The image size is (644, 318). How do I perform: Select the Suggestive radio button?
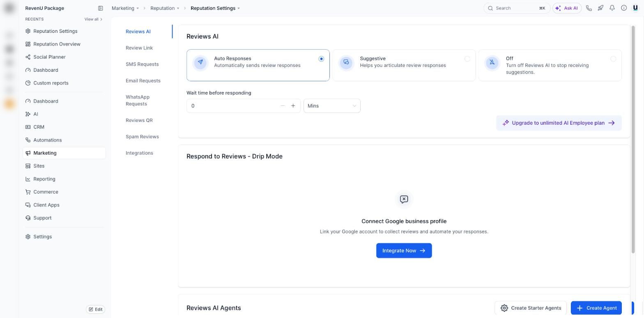pos(467,59)
